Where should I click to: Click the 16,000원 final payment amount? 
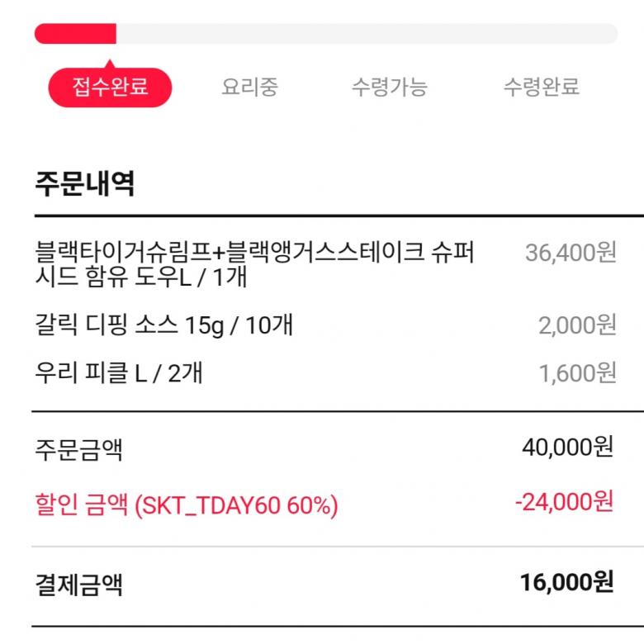[567, 582]
